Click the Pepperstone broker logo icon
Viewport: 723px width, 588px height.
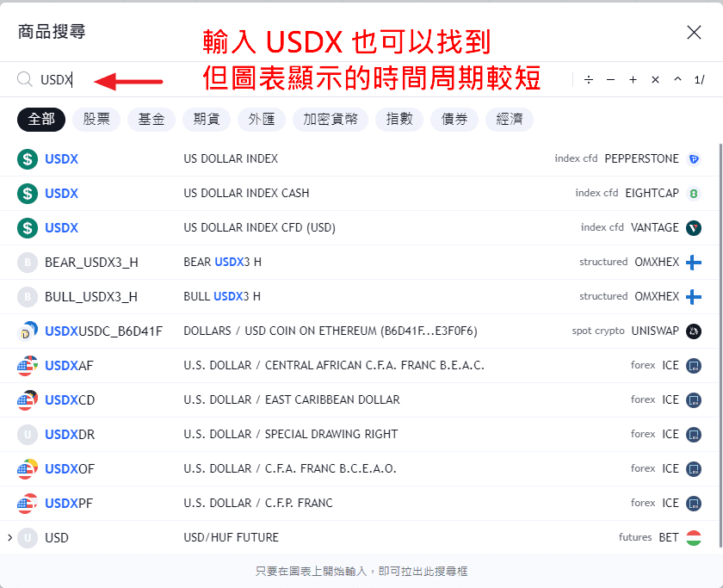(x=694, y=159)
